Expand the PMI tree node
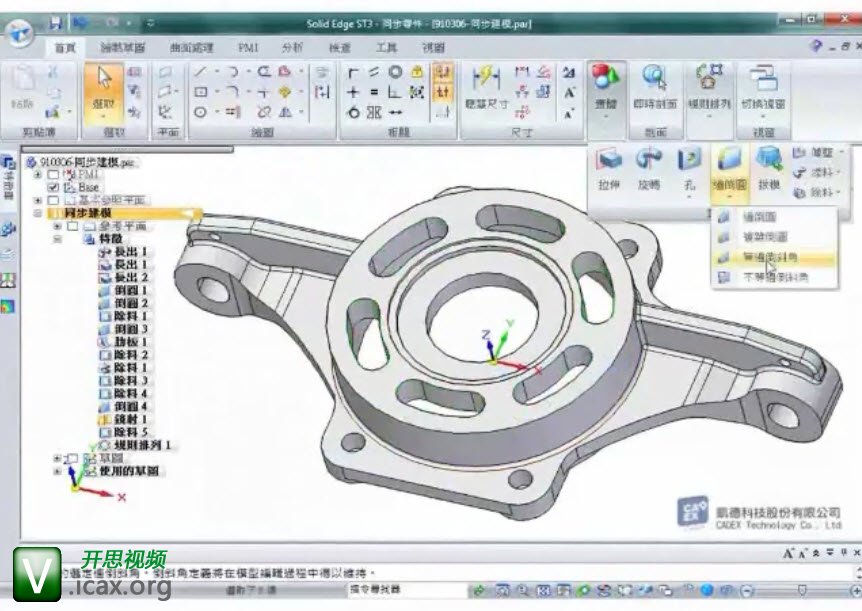The width and height of the screenshot is (862, 611). pos(38,174)
